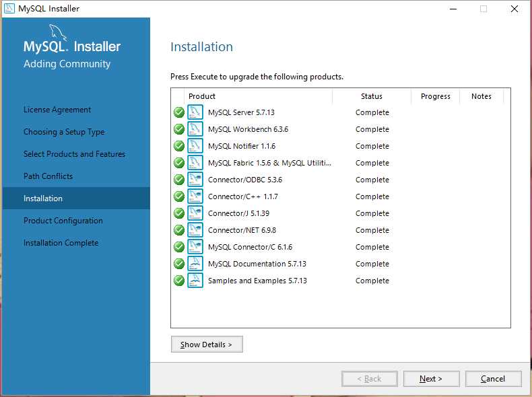The image size is (532, 397).
Task: Click the MySQL Installer title bar icon
Action: [9, 9]
